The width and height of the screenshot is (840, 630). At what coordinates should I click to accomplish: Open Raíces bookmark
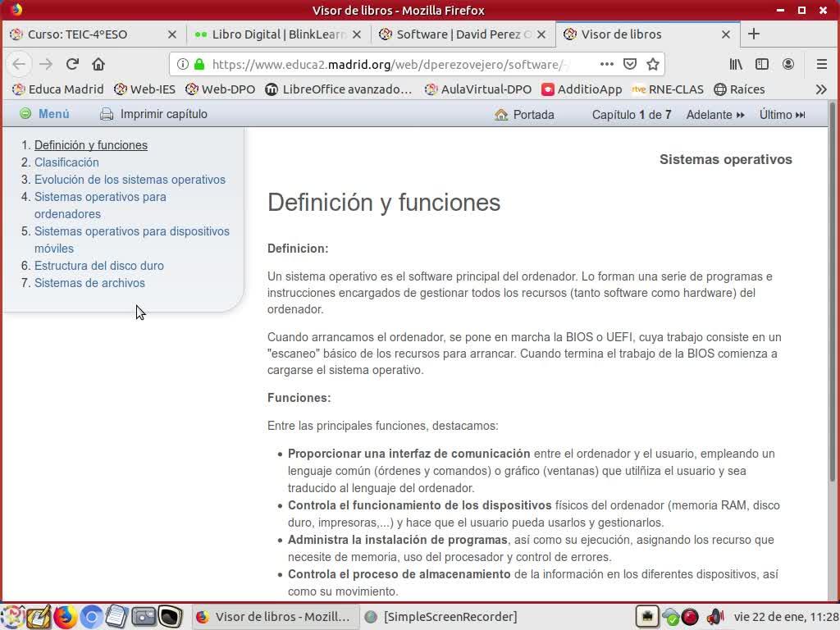click(739, 89)
